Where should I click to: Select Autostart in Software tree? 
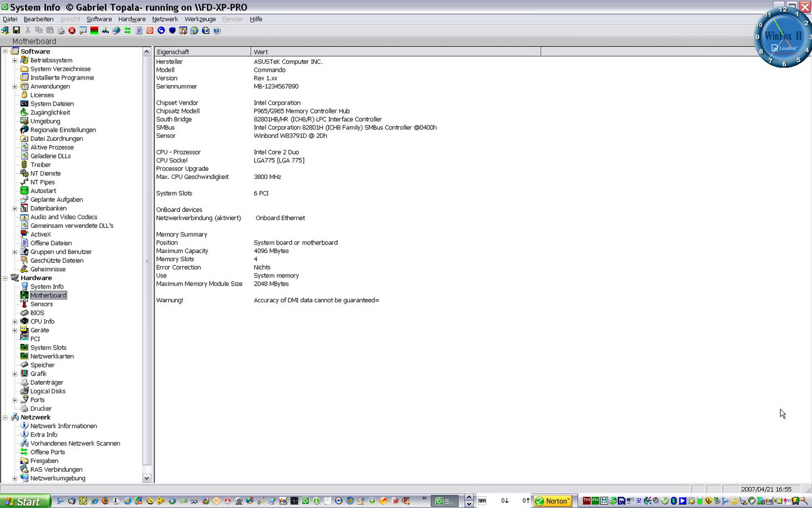[x=43, y=191]
